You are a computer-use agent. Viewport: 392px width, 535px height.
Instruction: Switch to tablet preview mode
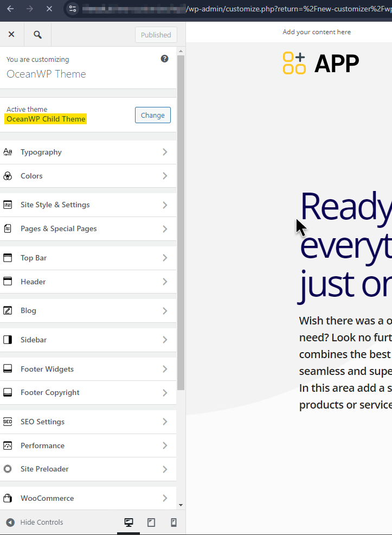pos(151,523)
